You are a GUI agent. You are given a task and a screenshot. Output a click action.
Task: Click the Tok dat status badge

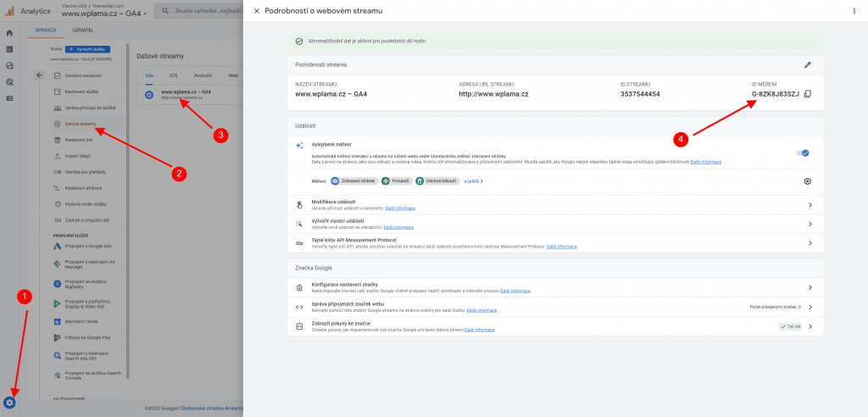point(791,326)
